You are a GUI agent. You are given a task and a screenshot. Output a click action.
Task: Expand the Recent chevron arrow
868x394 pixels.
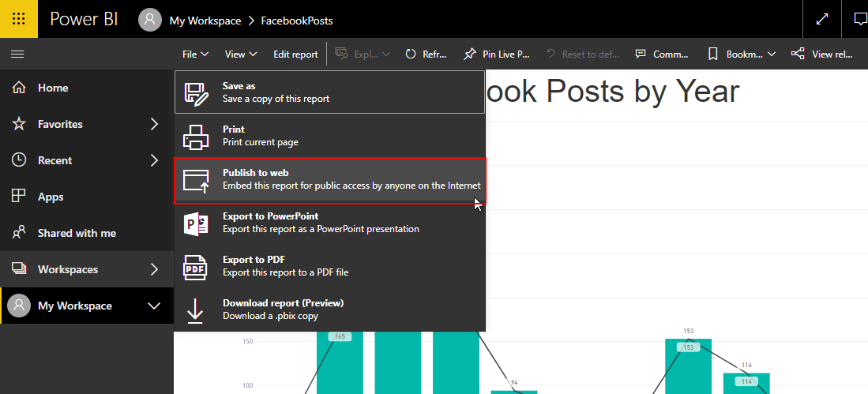[x=155, y=160]
